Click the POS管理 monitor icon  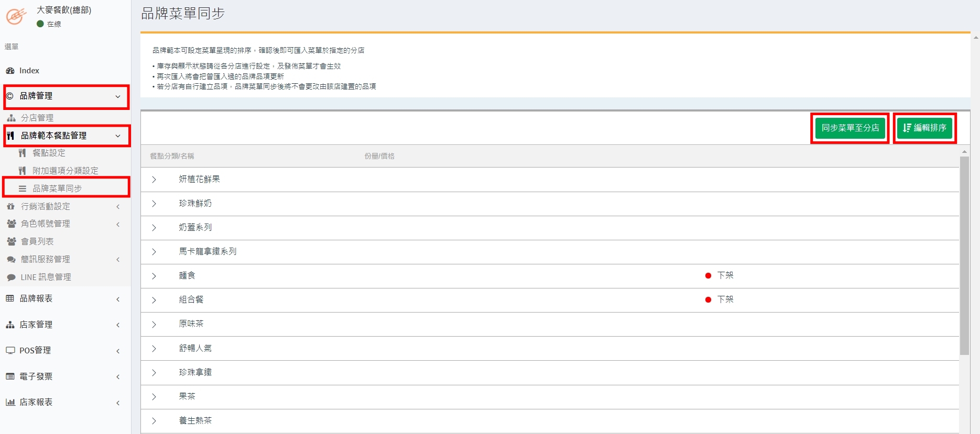10,351
